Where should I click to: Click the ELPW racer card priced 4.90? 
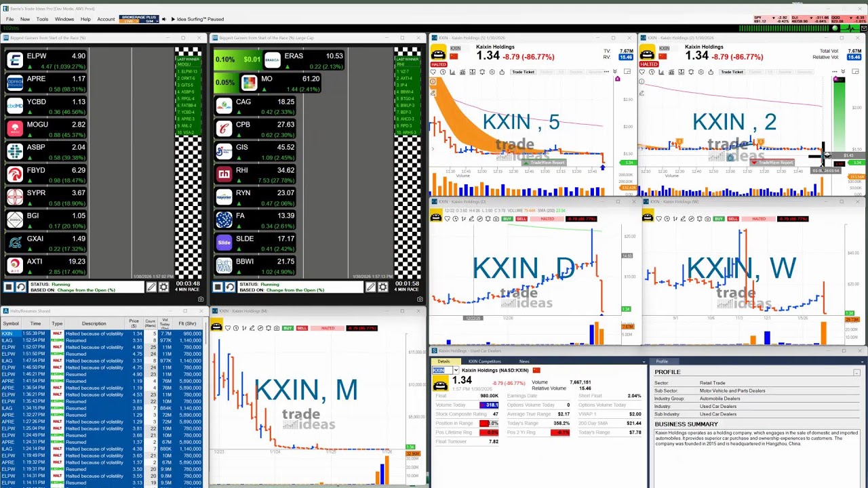[x=46, y=60]
